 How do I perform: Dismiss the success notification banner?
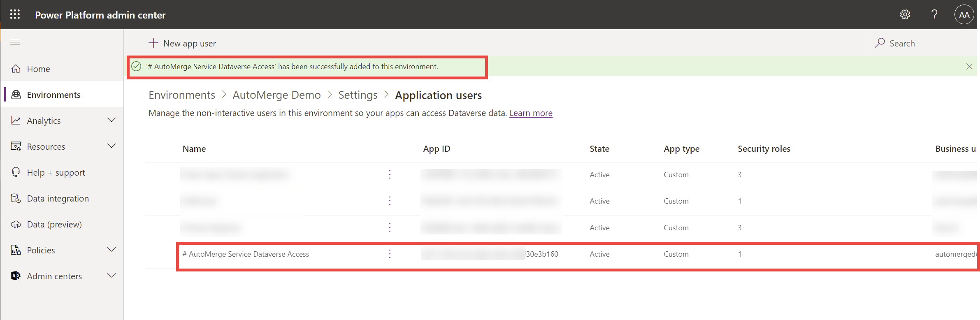pos(969,66)
